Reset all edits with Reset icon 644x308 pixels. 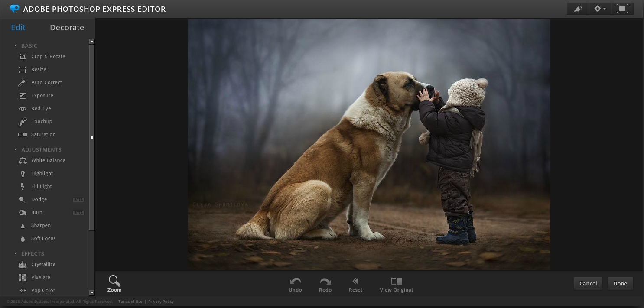click(355, 285)
